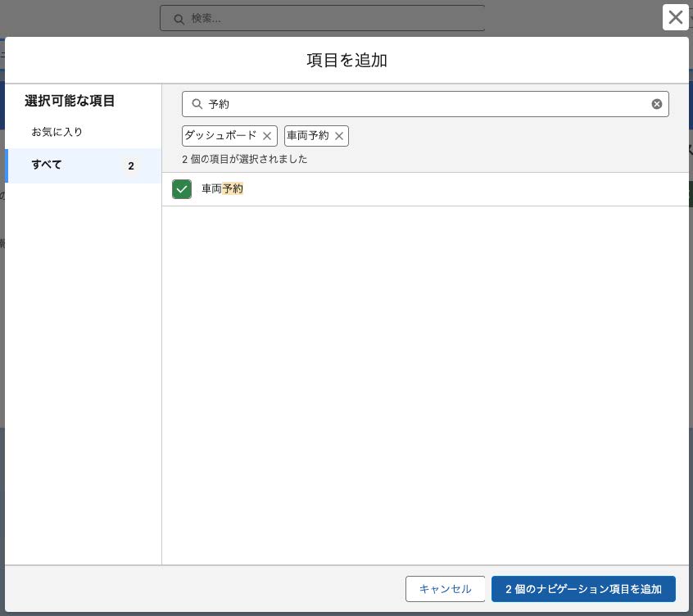
Task: Uncheck the 車両予約 checkbox
Action: (x=182, y=189)
